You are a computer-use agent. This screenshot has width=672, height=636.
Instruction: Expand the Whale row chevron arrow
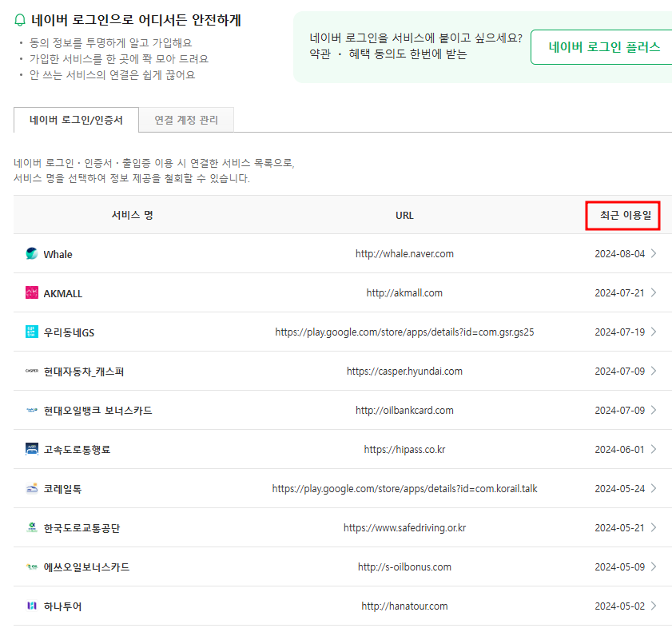(654, 253)
